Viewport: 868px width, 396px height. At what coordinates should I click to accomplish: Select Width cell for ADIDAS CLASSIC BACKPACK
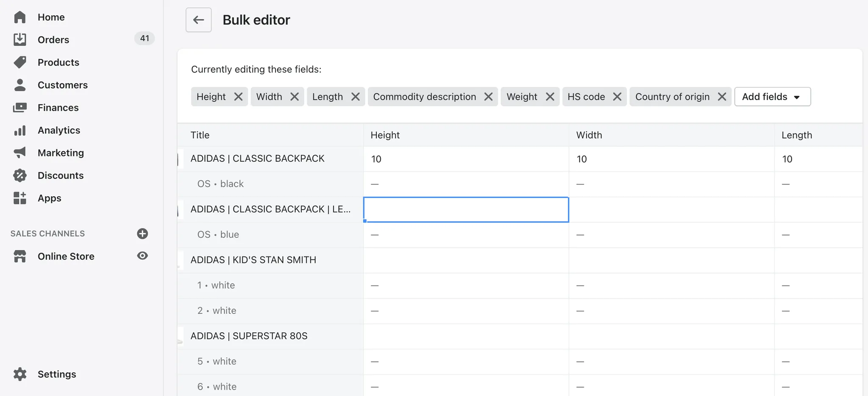pos(671,159)
